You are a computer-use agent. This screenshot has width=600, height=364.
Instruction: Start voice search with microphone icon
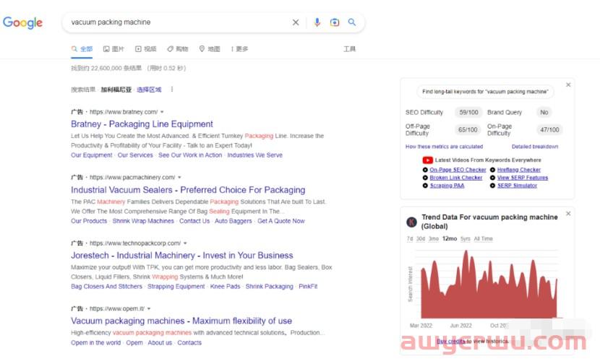(317, 22)
